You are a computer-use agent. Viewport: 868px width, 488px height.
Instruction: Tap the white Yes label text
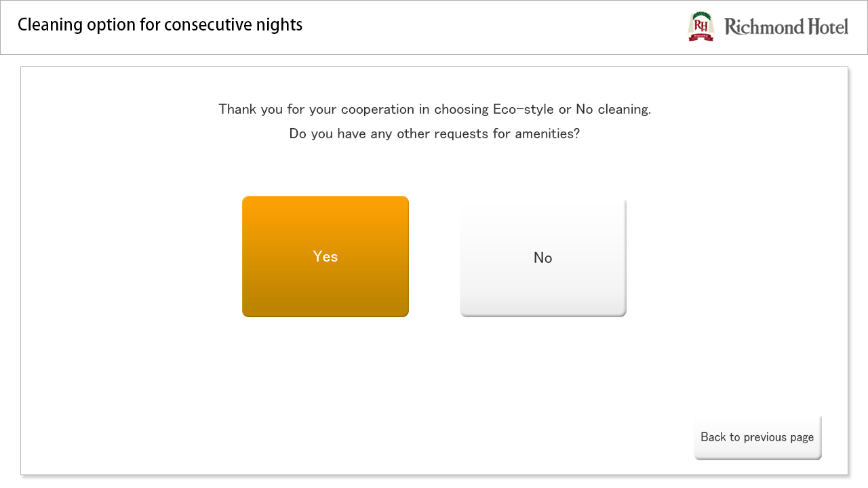[325, 256]
